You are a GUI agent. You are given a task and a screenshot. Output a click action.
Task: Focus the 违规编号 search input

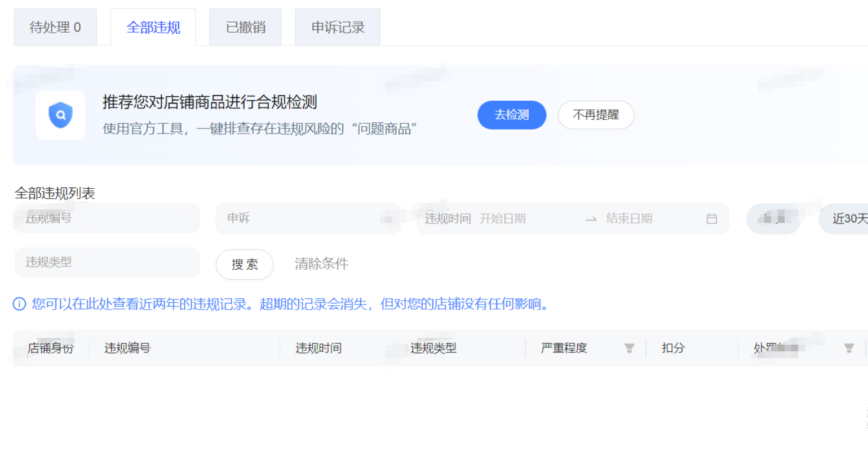107,218
